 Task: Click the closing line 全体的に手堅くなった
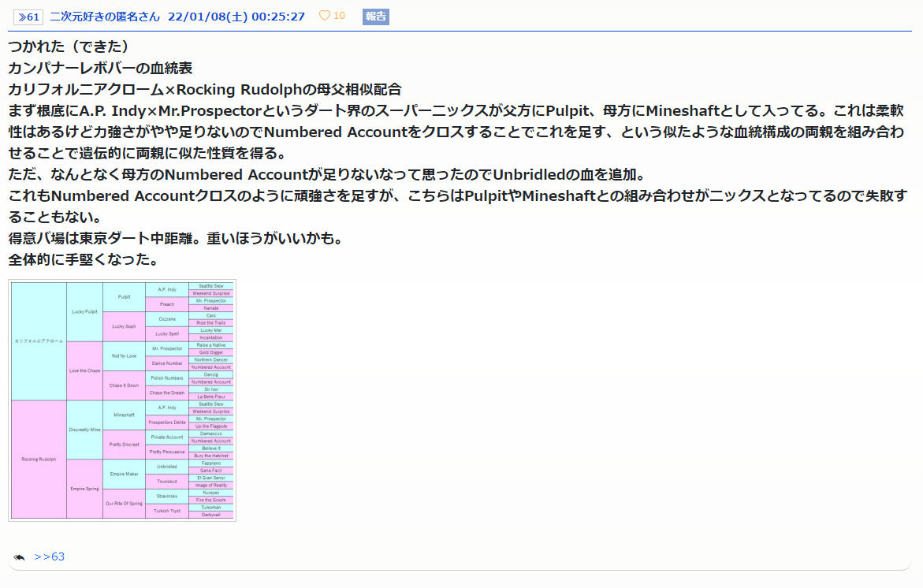pos(84,259)
